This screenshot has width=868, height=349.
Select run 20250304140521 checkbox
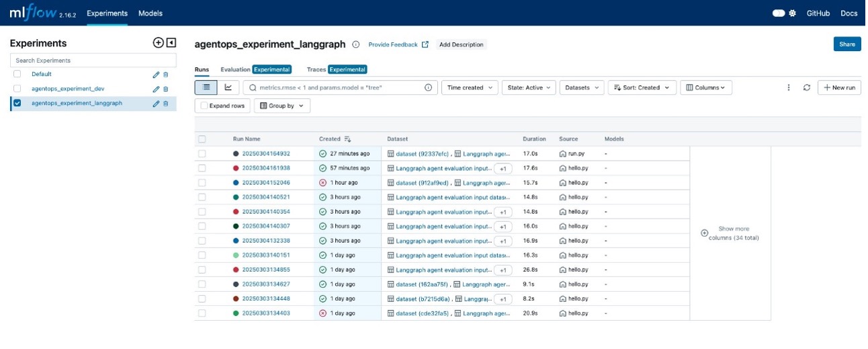[202, 197]
